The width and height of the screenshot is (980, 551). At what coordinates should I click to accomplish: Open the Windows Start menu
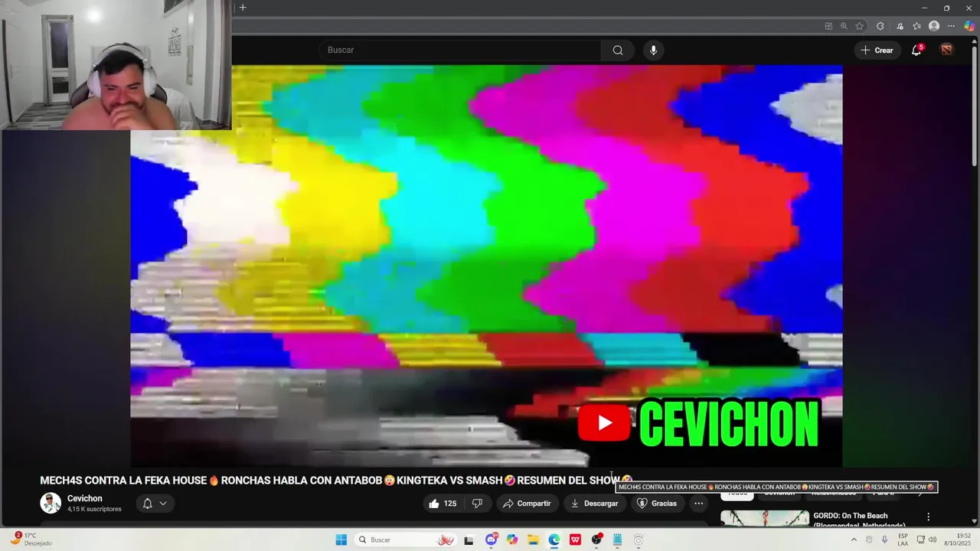pos(341,540)
